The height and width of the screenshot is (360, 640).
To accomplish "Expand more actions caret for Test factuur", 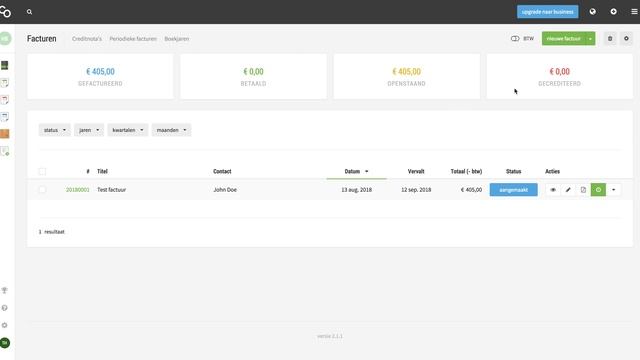I will (x=613, y=190).
